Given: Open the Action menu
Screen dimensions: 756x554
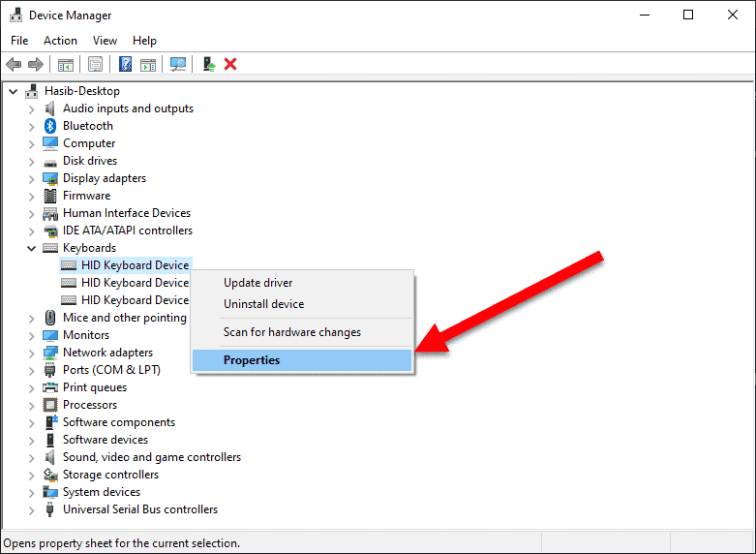Looking at the screenshot, I should click(x=60, y=41).
